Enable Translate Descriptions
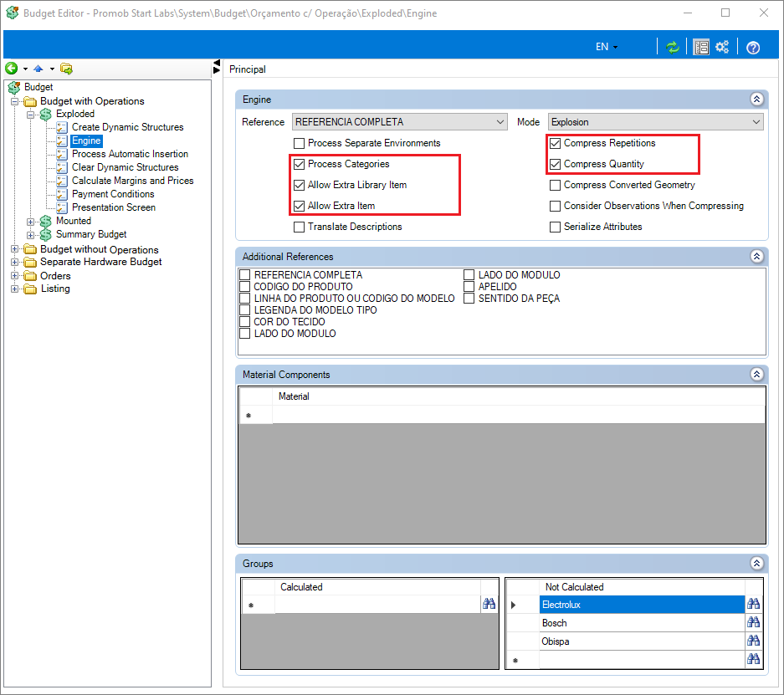Image resolution: width=784 pixels, height=695 pixels. [x=299, y=227]
